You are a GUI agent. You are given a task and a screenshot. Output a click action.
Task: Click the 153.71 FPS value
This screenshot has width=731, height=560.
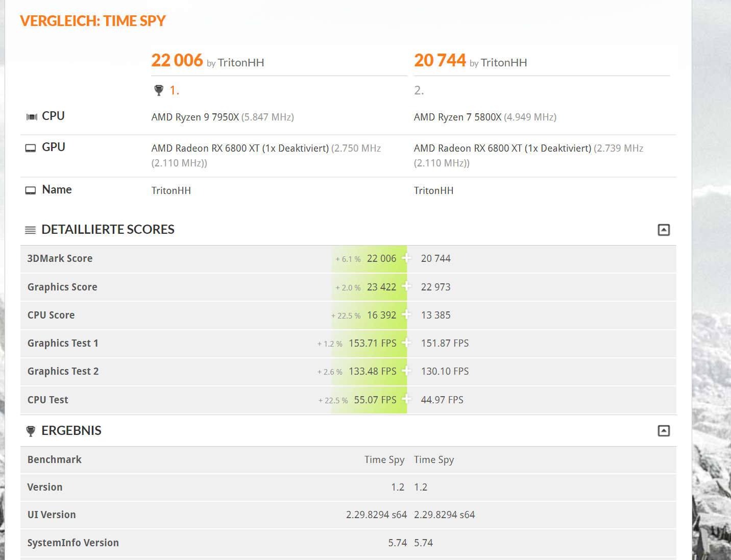[373, 343]
